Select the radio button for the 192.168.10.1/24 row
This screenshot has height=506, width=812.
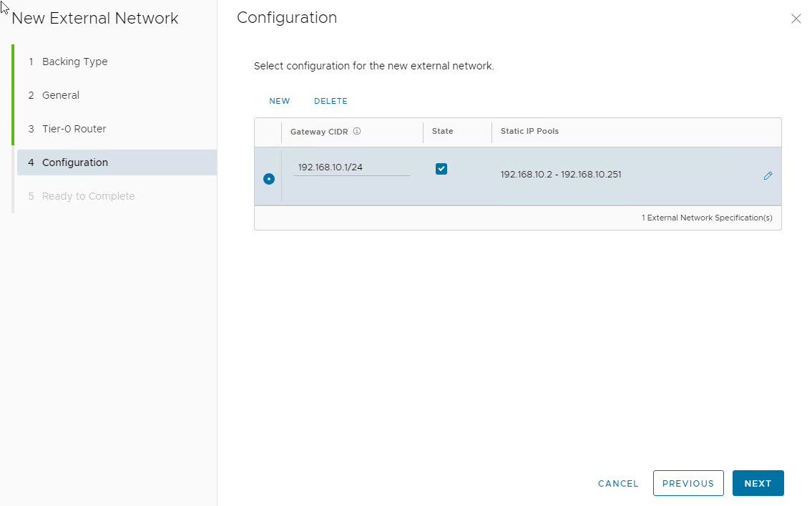point(269,179)
